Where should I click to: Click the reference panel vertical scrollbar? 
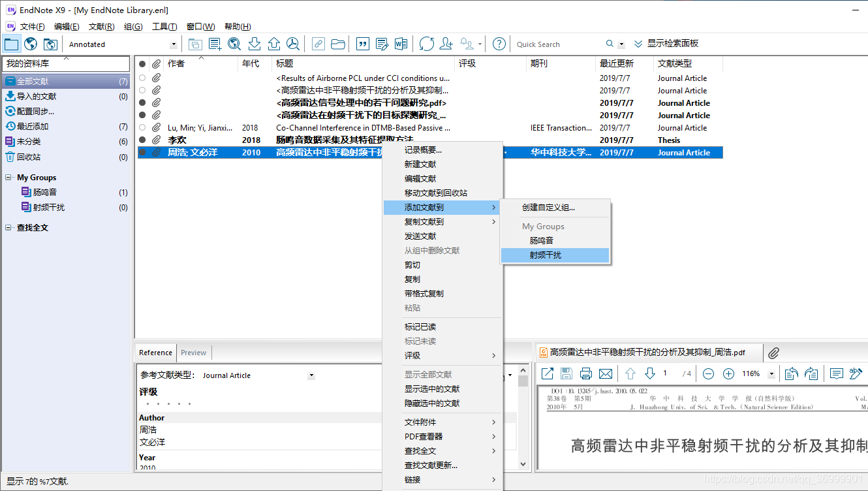pyautogui.click(x=523, y=417)
